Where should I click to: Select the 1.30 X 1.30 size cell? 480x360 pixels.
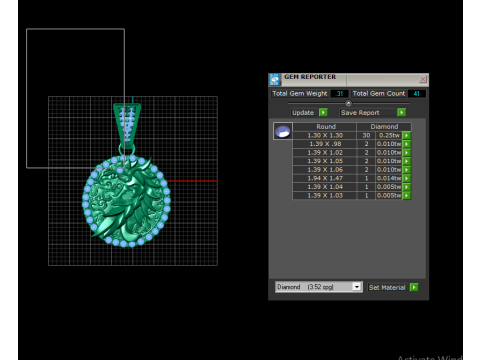pyautogui.click(x=325, y=135)
